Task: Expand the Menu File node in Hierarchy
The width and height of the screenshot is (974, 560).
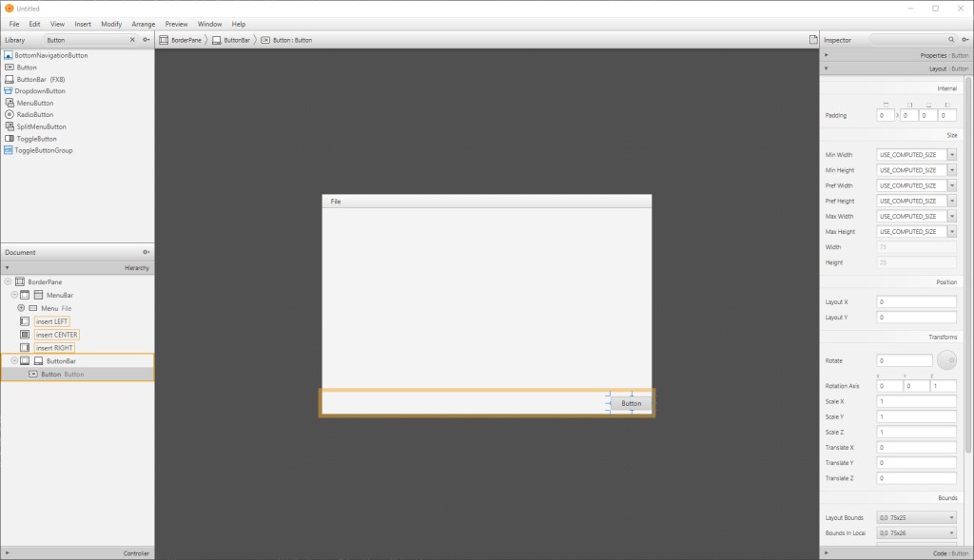Action: pos(21,308)
